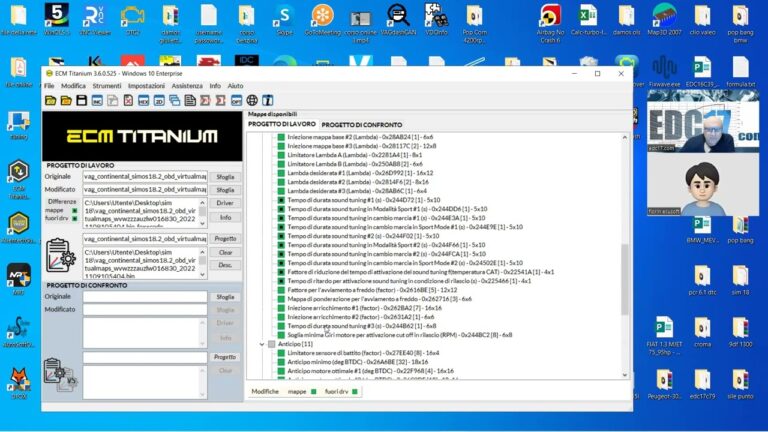This screenshot has height=432, width=768.
Task: Open VDOinfo desktop icon
Action: [x=436, y=21]
